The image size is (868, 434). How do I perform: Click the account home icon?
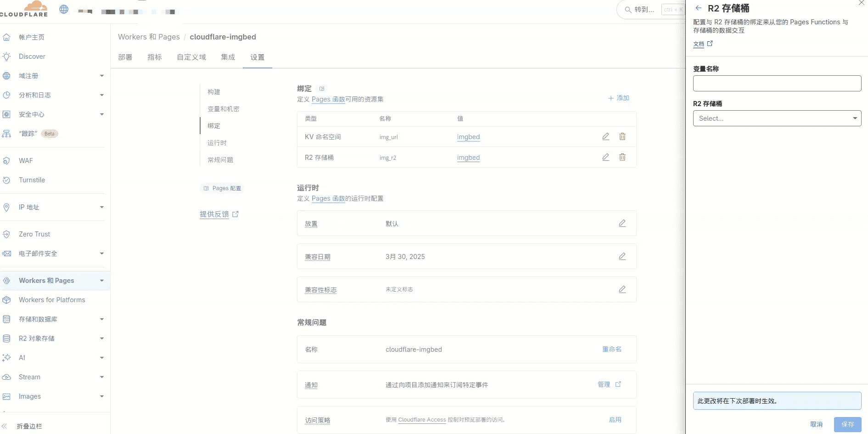pos(6,37)
